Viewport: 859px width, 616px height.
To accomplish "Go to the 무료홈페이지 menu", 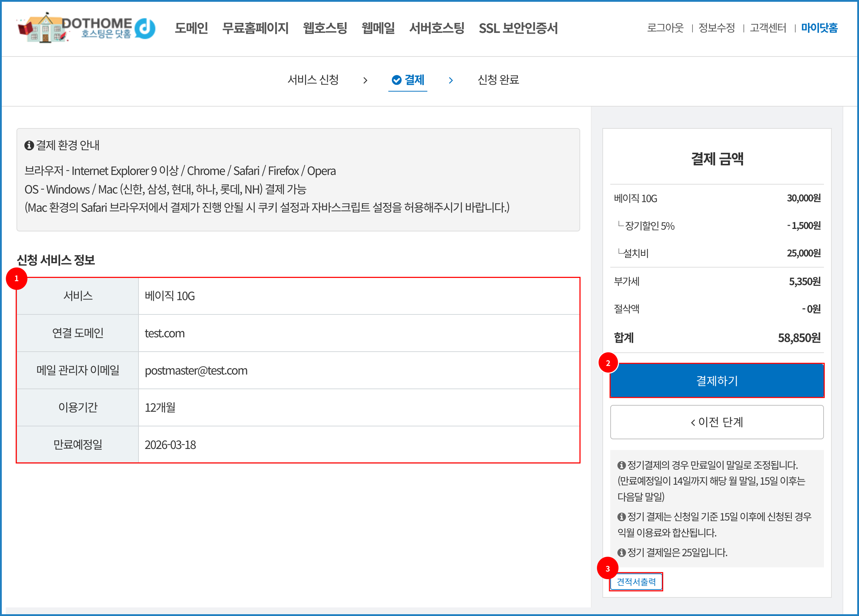I will click(x=255, y=28).
